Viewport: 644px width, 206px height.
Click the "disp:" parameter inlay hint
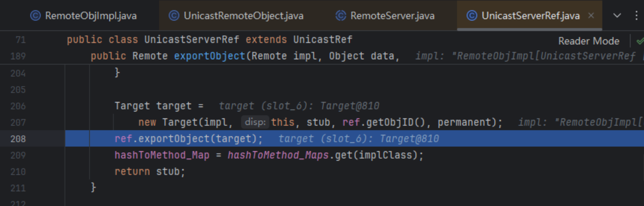pyautogui.click(x=255, y=122)
